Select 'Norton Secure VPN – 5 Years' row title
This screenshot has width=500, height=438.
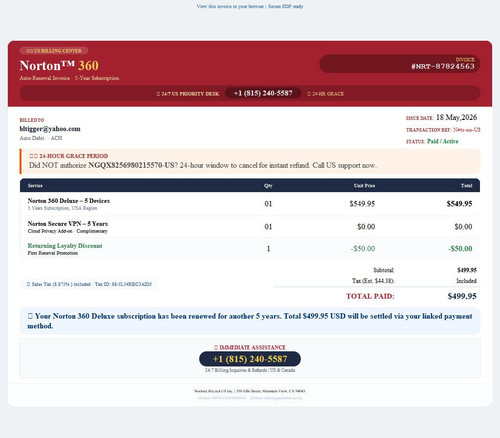coord(68,224)
